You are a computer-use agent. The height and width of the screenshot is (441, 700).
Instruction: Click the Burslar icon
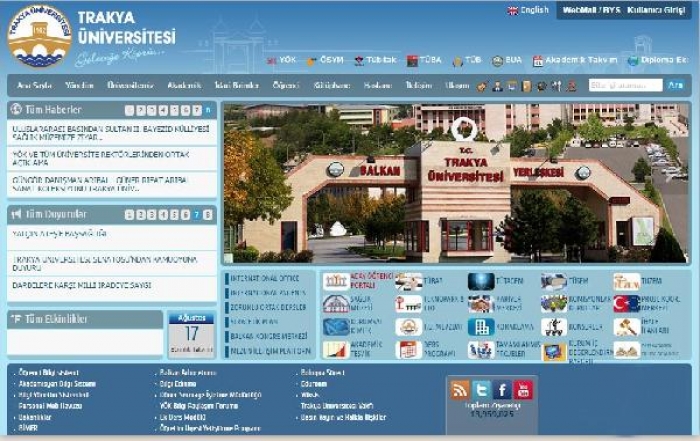click(554, 327)
